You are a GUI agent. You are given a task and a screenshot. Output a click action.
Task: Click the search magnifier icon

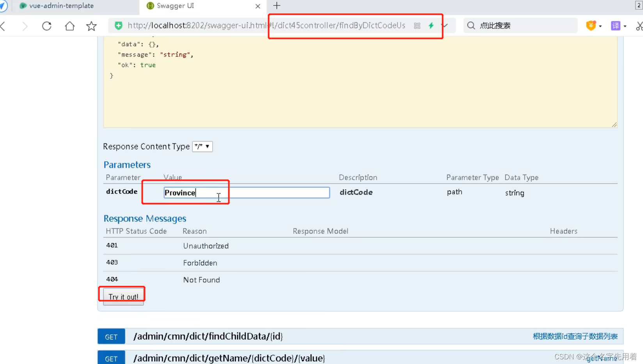pos(471,26)
